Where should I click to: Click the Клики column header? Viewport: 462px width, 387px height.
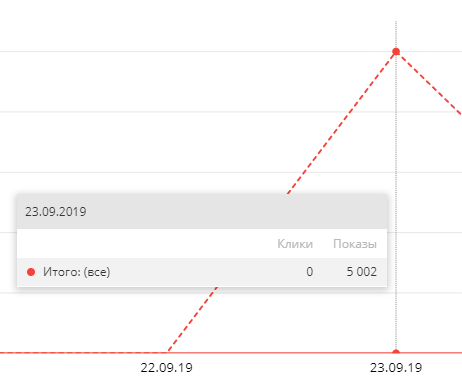point(295,244)
